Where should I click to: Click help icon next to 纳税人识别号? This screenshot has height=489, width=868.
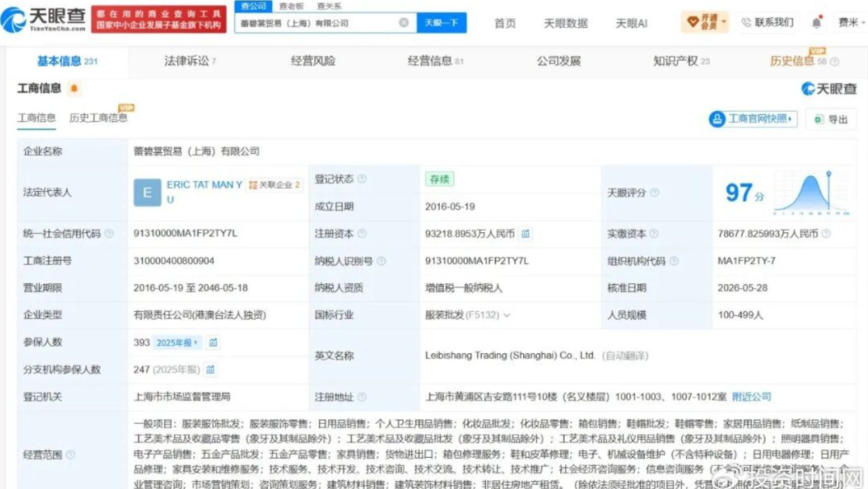click(381, 261)
